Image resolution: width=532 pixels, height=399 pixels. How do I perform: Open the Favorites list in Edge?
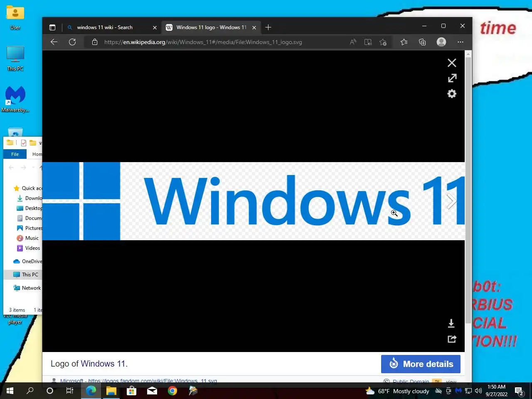click(404, 42)
